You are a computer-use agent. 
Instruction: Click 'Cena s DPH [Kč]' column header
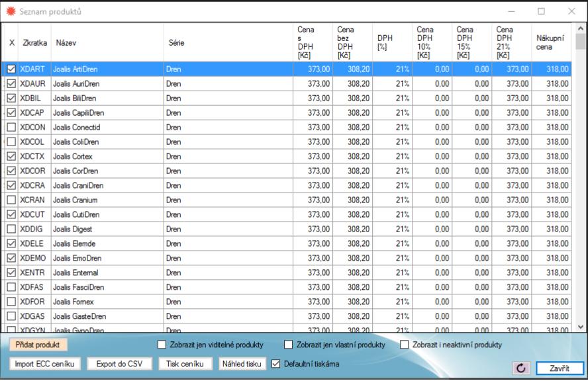313,43
